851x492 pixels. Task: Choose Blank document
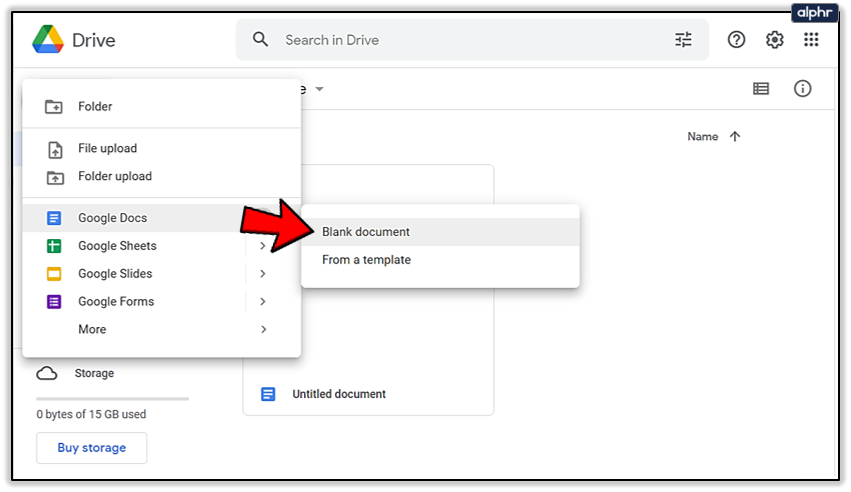[440, 232]
